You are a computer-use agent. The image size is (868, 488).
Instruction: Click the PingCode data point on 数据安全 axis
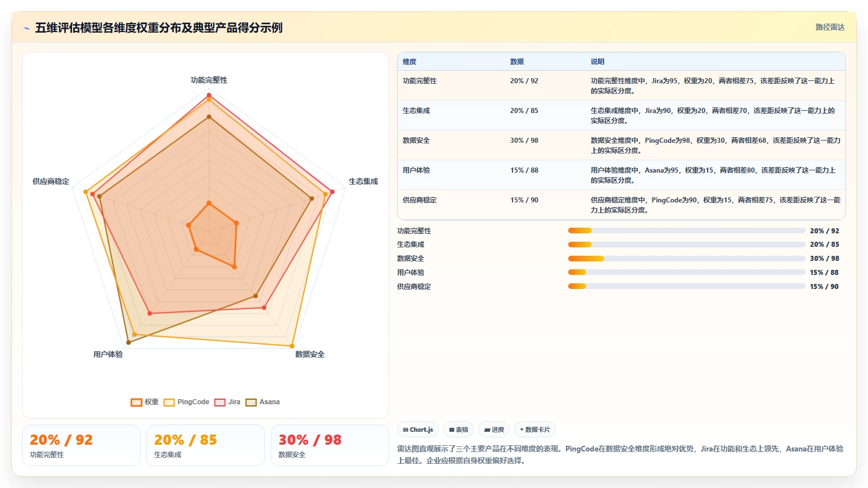292,346
